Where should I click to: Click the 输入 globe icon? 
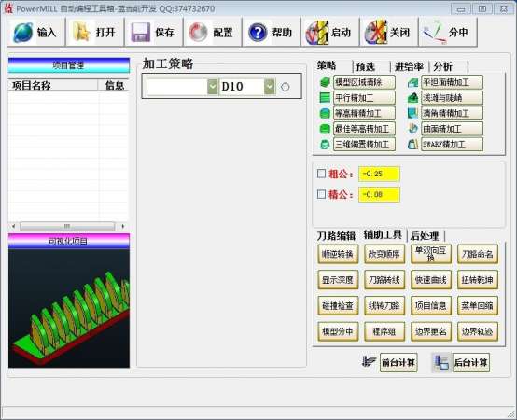pyautogui.click(x=22, y=33)
